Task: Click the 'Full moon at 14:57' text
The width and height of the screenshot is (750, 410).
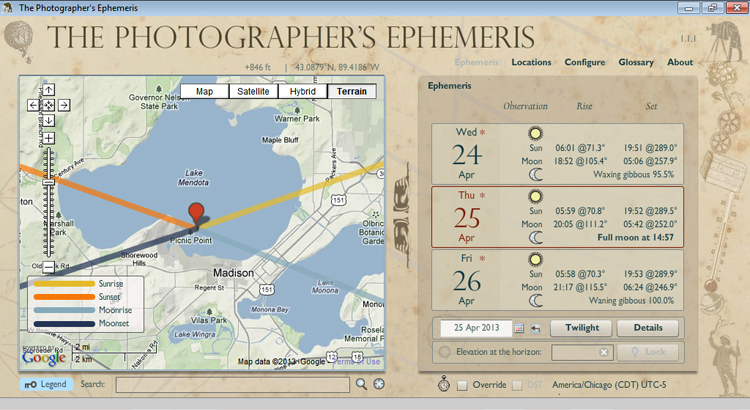Action: coord(635,237)
